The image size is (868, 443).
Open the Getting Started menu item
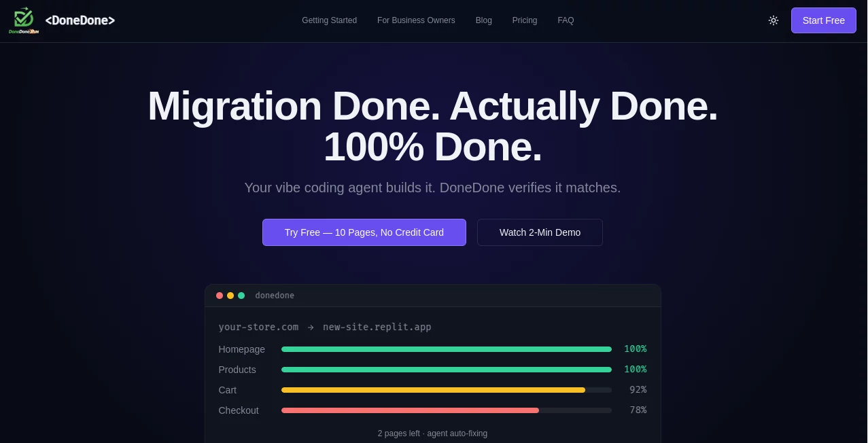click(x=329, y=20)
